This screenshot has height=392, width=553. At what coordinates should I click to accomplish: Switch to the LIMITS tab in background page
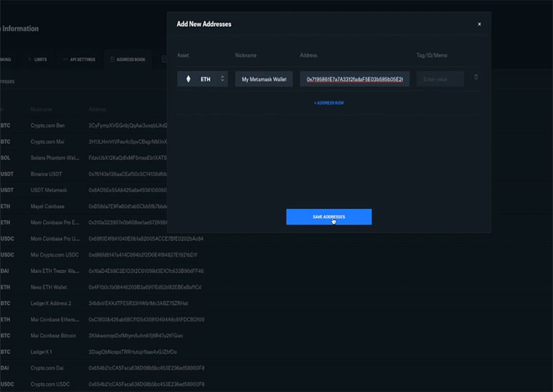click(x=41, y=59)
